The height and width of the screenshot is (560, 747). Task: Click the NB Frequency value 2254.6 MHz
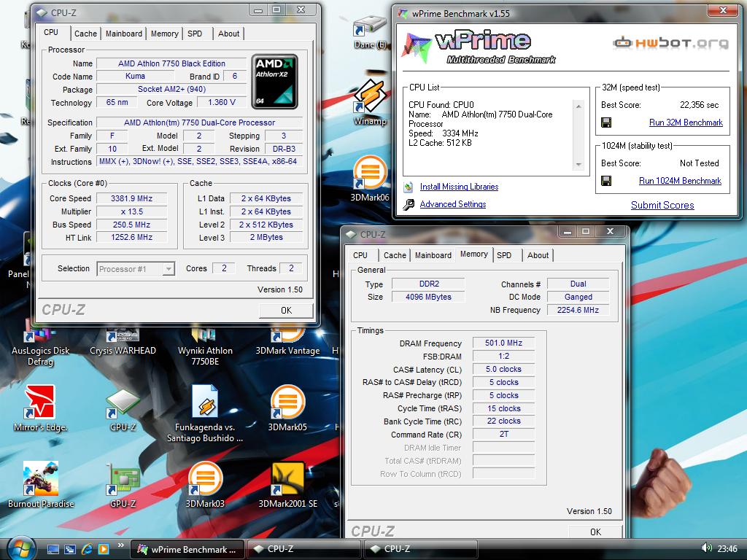(x=578, y=310)
